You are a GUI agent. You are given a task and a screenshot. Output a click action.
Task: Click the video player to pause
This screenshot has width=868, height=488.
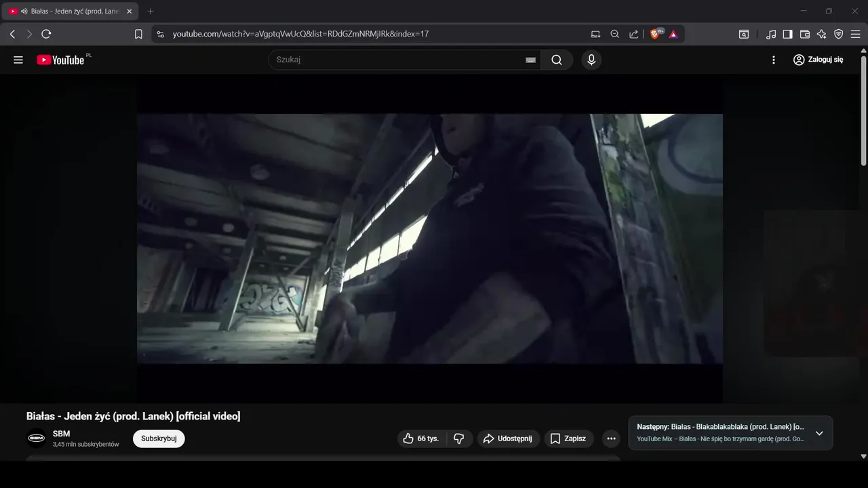click(430, 239)
